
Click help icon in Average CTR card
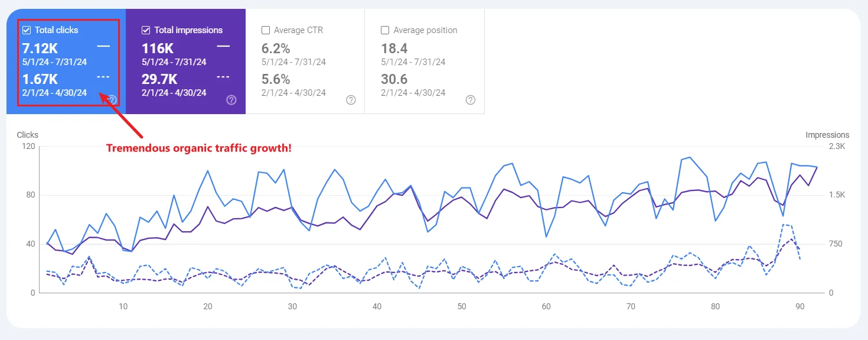point(351,100)
